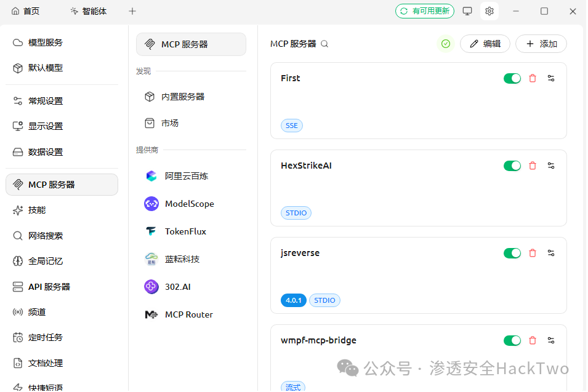Click the 4.0.1 version tag
Image resolution: width=588 pixels, height=392 pixels.
[x=294, y=300]
